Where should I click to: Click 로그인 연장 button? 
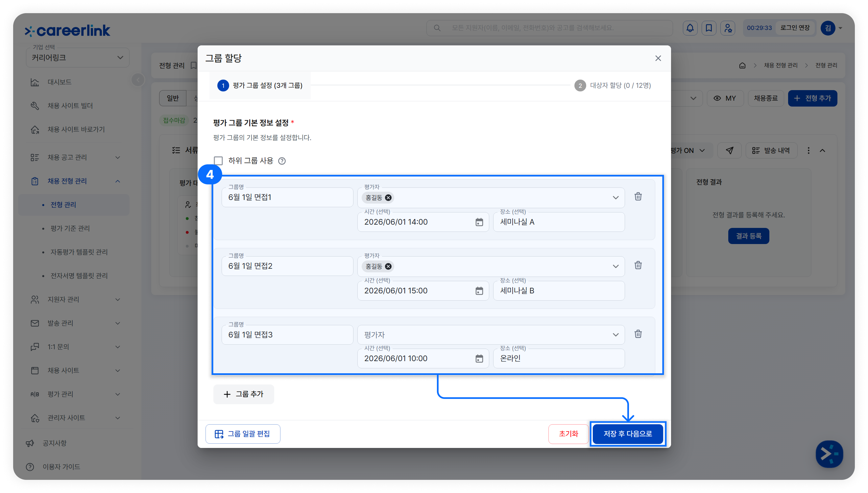click(x=795, y=28)
